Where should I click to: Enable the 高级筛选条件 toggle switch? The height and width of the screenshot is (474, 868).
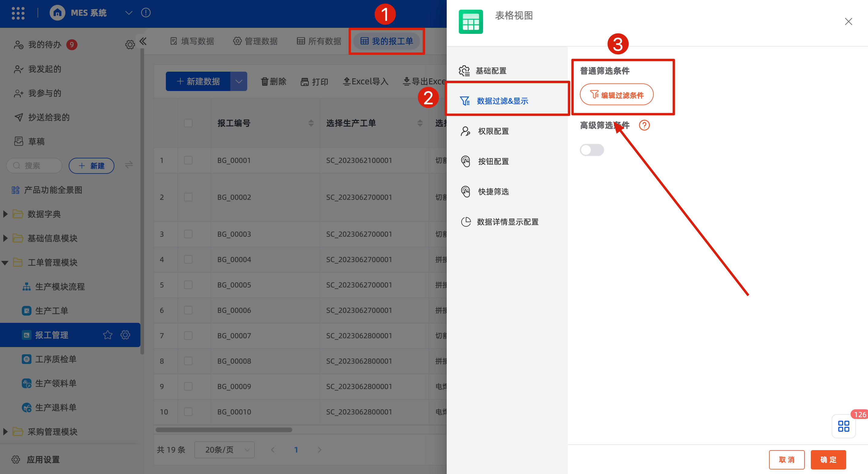[x=591, y=150]
